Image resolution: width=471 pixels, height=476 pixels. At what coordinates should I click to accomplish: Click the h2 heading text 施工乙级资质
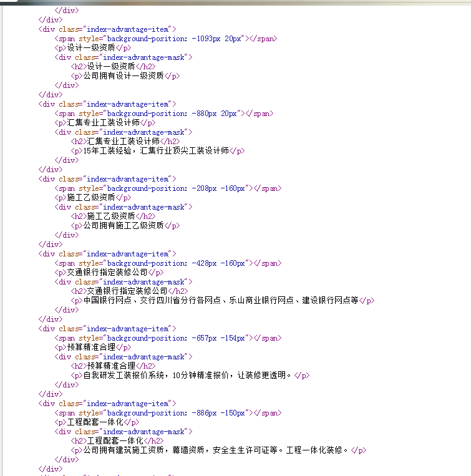pyautogui.click(x=111, y=216)
